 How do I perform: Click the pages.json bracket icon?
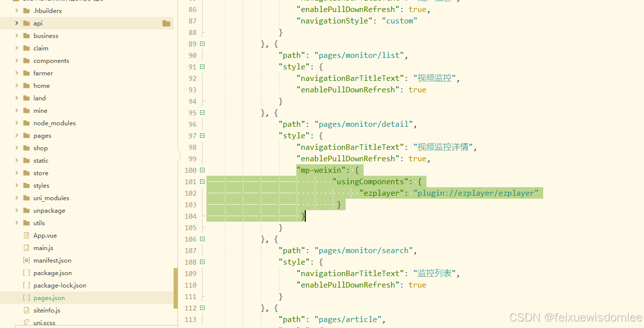[x=26, y=298]
